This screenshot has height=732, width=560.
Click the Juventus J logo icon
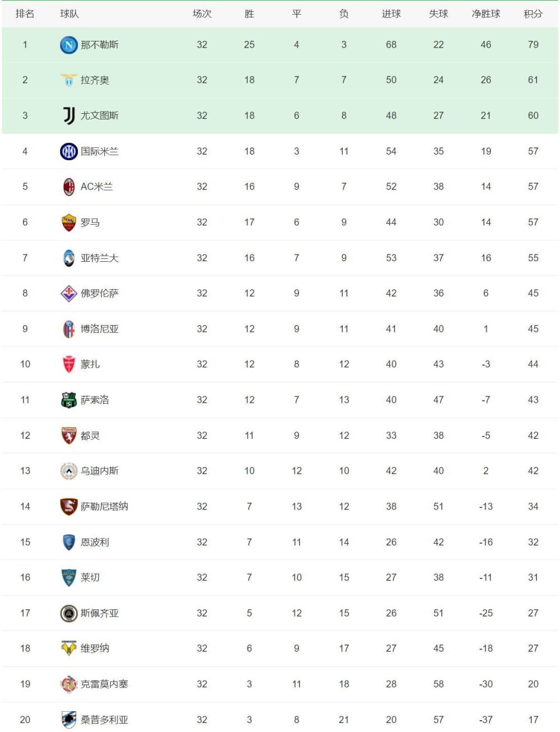click(69, 115)
